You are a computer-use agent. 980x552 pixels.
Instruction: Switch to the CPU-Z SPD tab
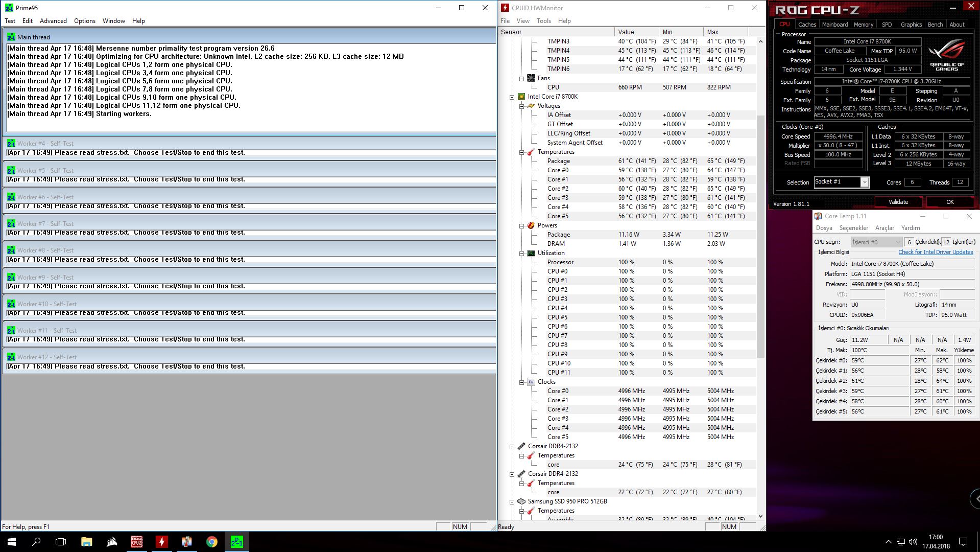tap(887, 25)
